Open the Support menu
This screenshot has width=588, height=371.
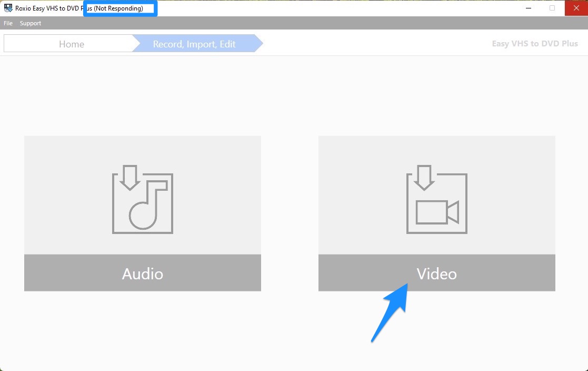pyautogui.click(x=31, y=23)
